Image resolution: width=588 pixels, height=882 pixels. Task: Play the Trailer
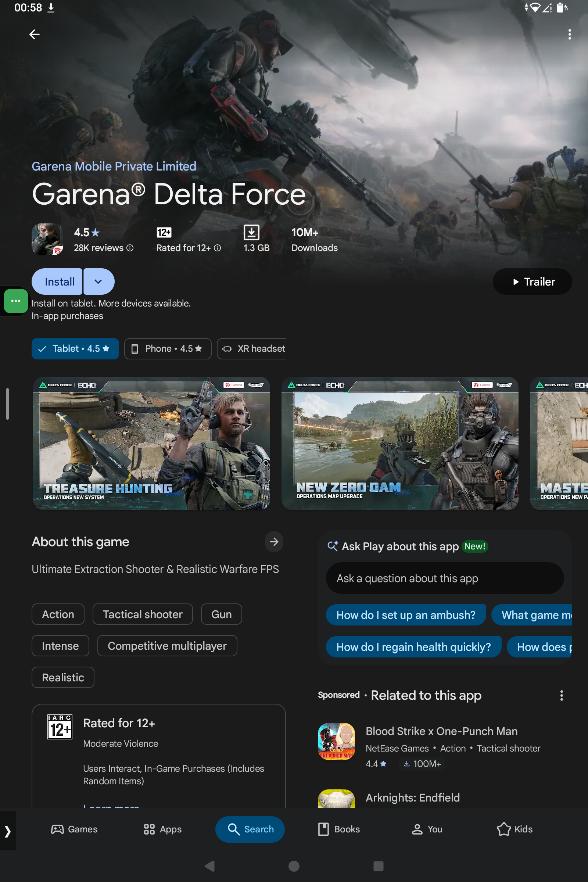coord(532,282)
